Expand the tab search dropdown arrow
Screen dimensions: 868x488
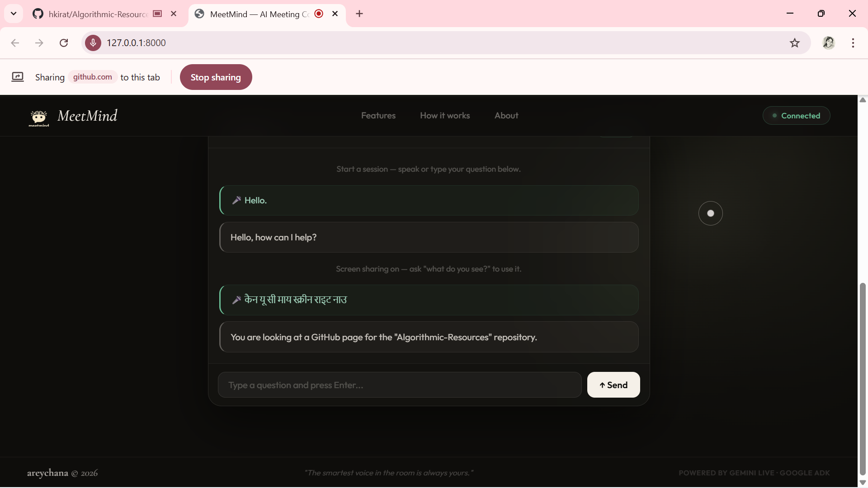point(14,14)
